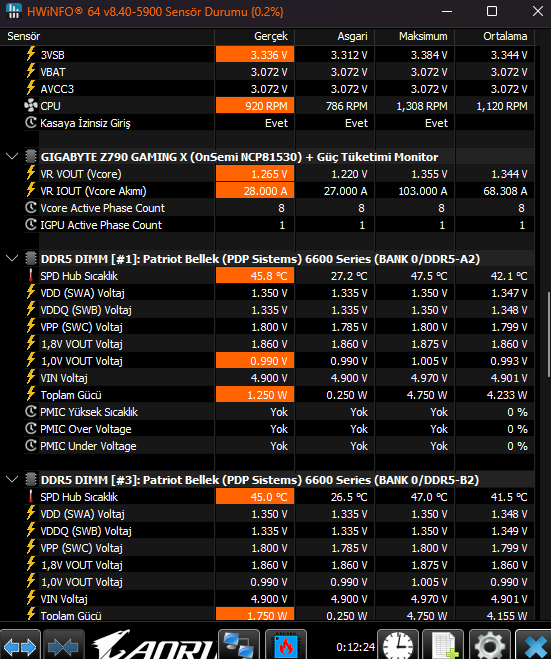Collapse the DDR5 DIMM [#3] sensor group

pos(12,480)
